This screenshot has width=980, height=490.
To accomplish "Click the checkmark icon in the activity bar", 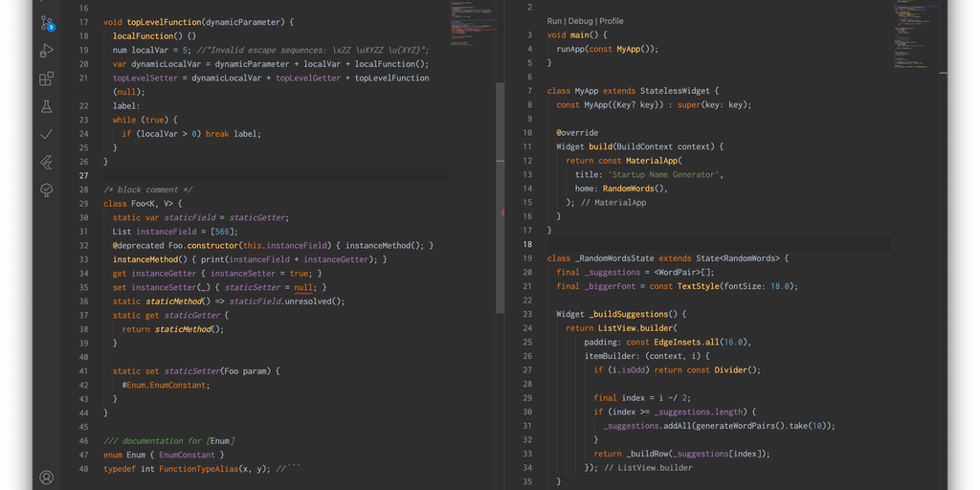I will (x=46, y=134).
